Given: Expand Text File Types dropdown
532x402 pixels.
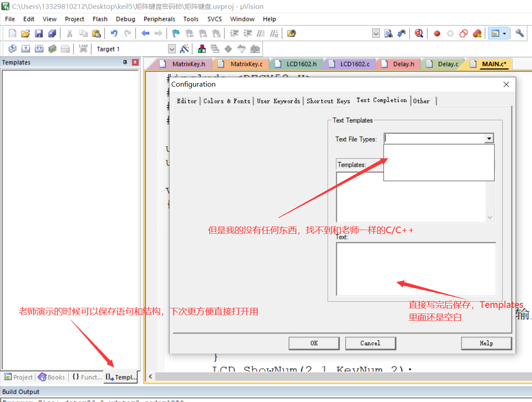Looking at the screenshot, I should click(489, 139).
